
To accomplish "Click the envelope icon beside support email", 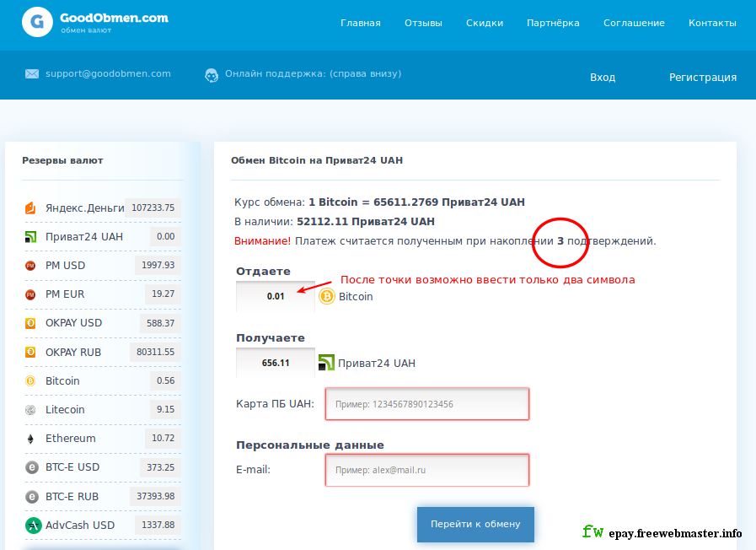I will pyautogui.click(x=32, y=74).
